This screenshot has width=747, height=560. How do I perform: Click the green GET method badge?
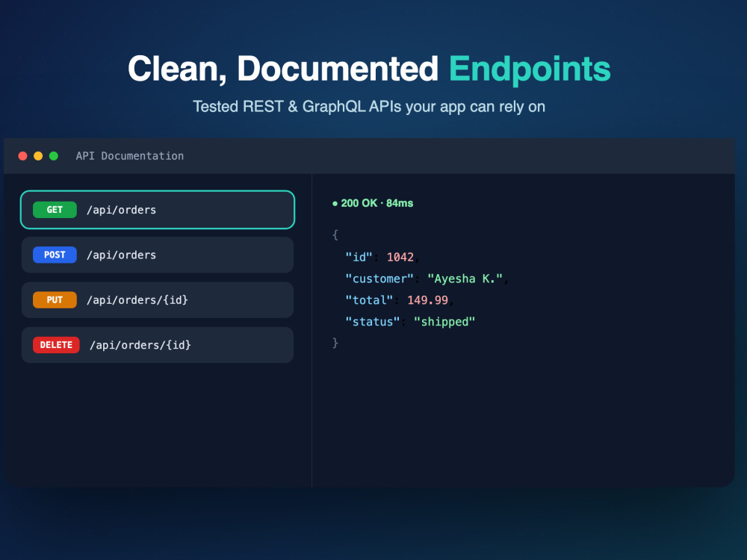[x=55, y=210]
